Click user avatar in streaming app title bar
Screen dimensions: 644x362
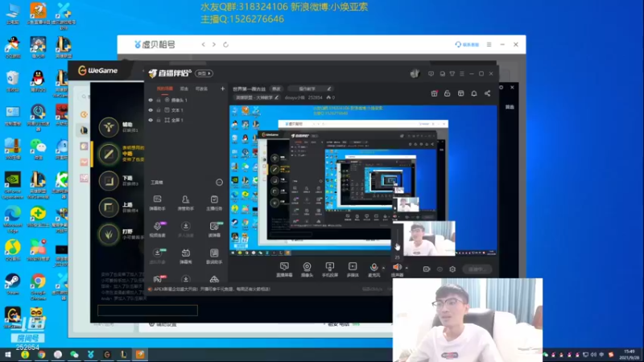pyautogui.click(x=415, y=73)
